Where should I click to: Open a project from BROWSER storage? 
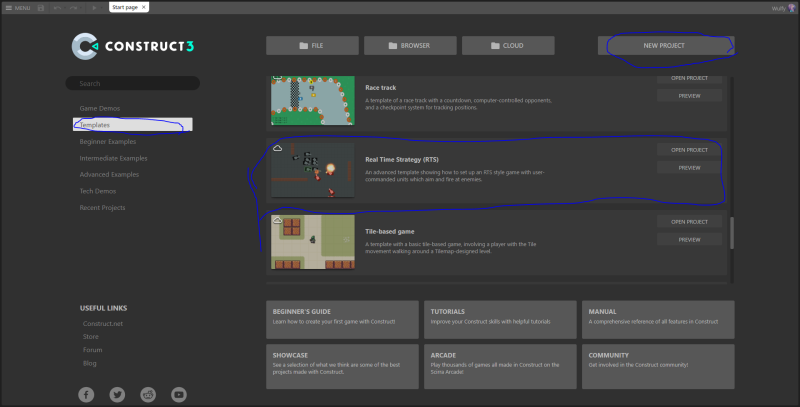410,45
